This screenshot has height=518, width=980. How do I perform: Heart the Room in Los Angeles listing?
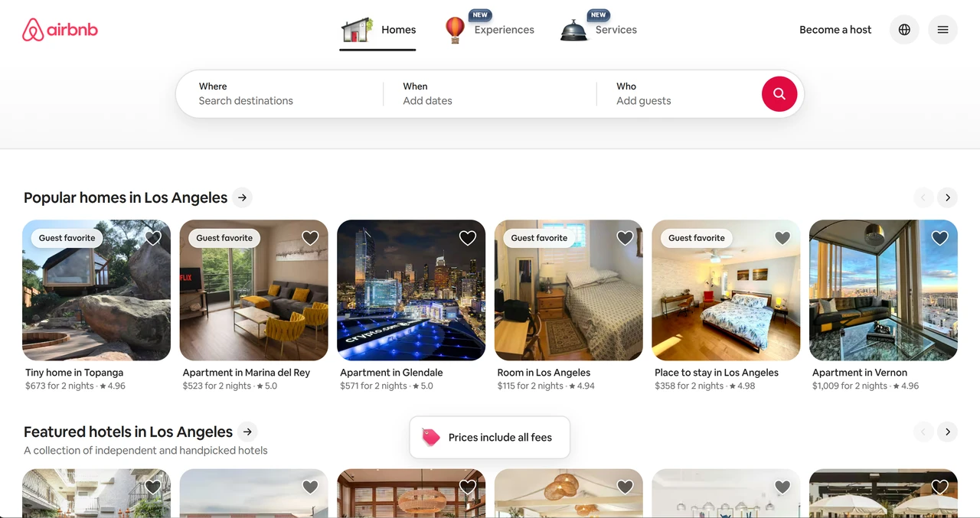point(625,238)
